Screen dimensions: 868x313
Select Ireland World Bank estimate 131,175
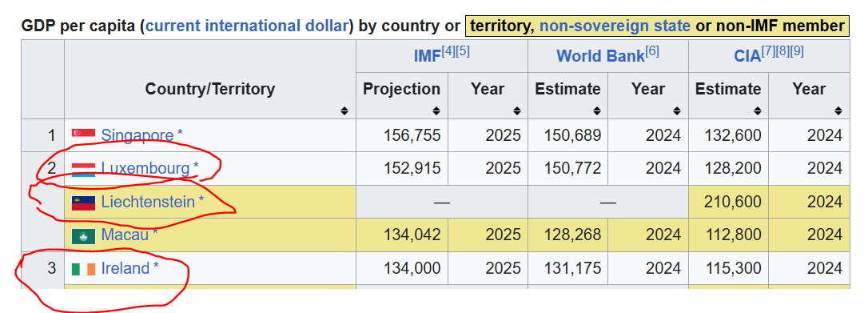(x=573, y=269)
